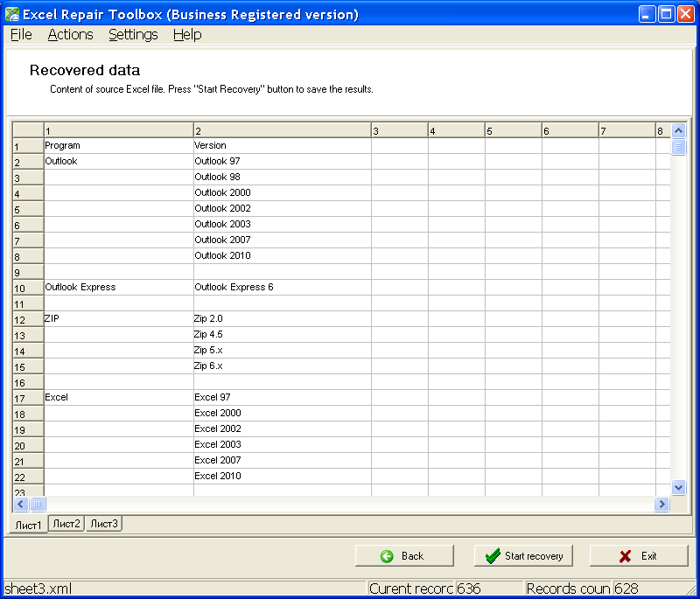Close the Excel Repair Toolbox window

click(x=685, y=14)
